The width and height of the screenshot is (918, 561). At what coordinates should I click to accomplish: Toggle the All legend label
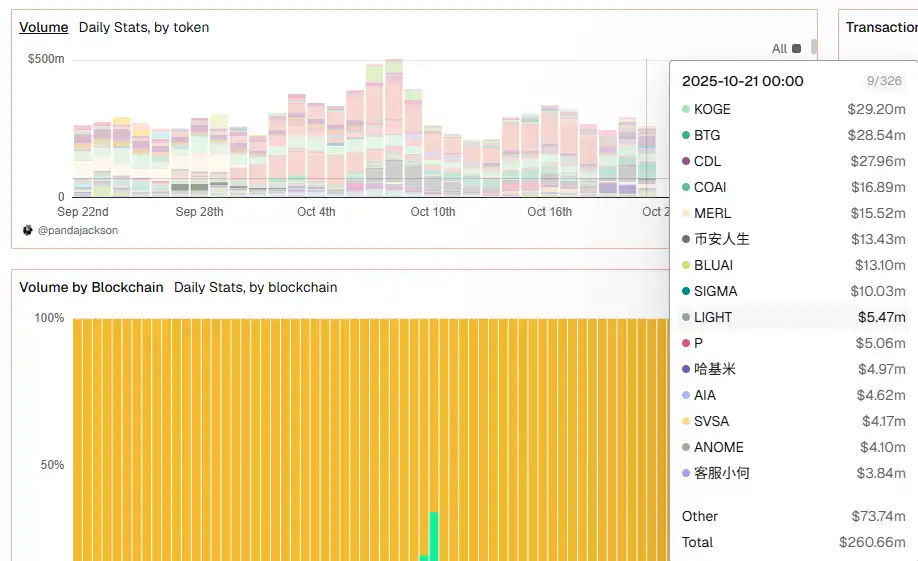[779, 48]
